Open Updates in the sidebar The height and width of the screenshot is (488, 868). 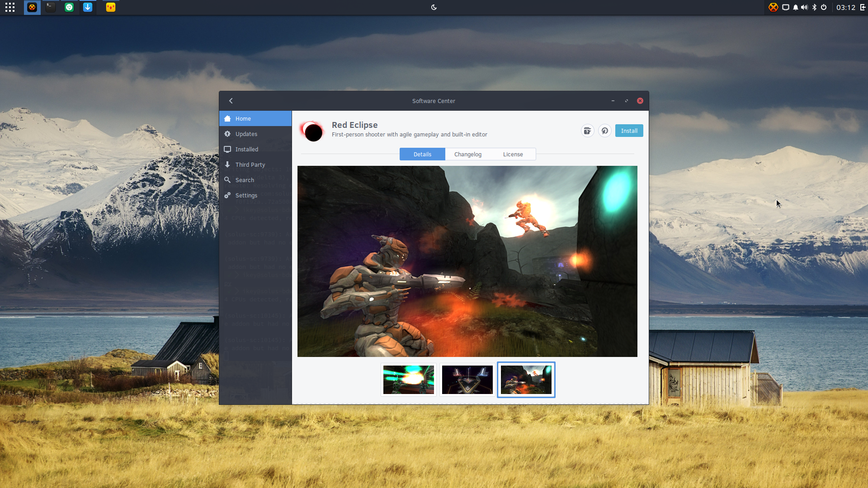click(255, 134)
